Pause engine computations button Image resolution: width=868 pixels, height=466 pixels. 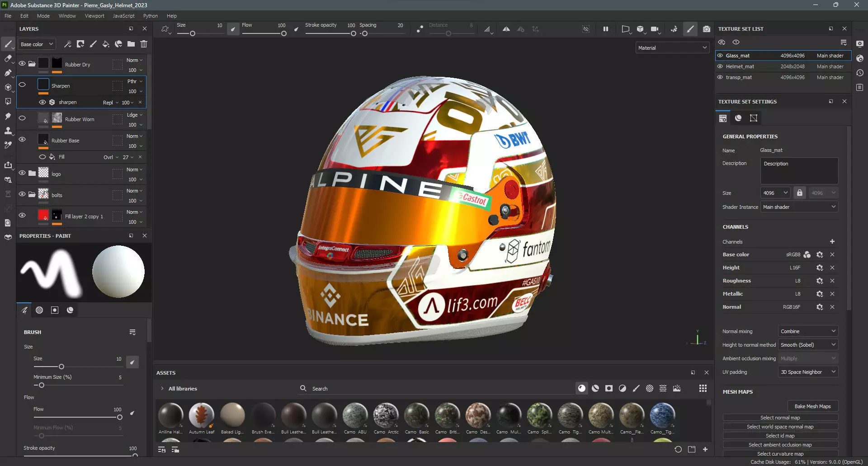pyautogui.click(x=605, y=29)
